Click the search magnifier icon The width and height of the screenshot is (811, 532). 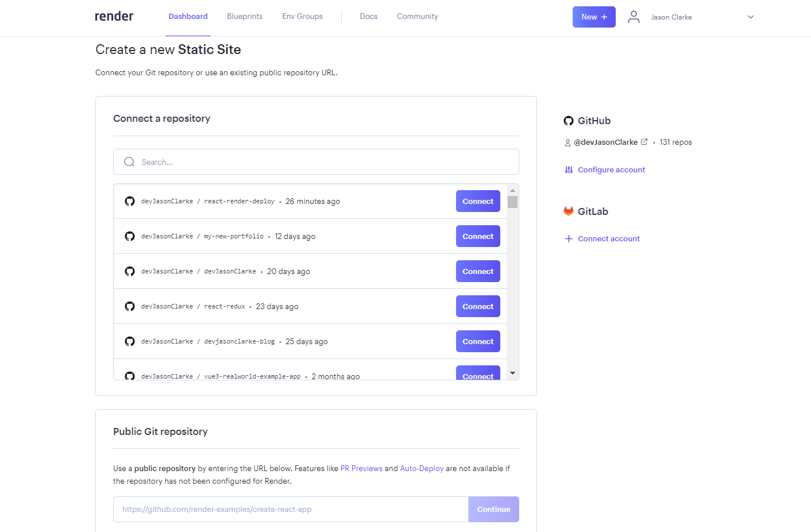point(129,162)
